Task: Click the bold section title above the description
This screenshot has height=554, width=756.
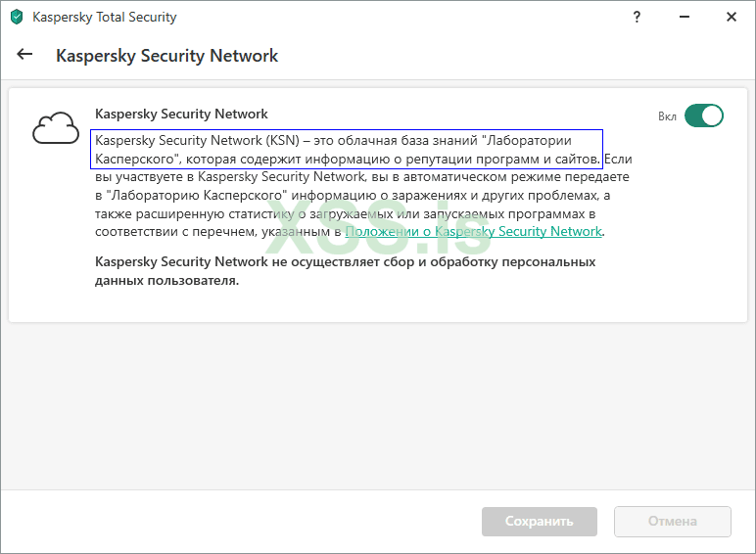Action: (x=181, y=115)
